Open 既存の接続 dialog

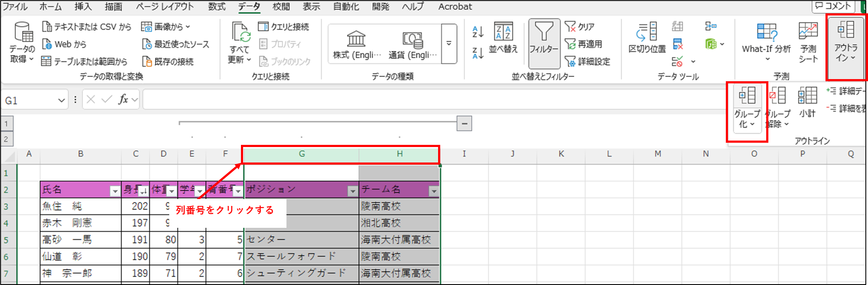168,61
